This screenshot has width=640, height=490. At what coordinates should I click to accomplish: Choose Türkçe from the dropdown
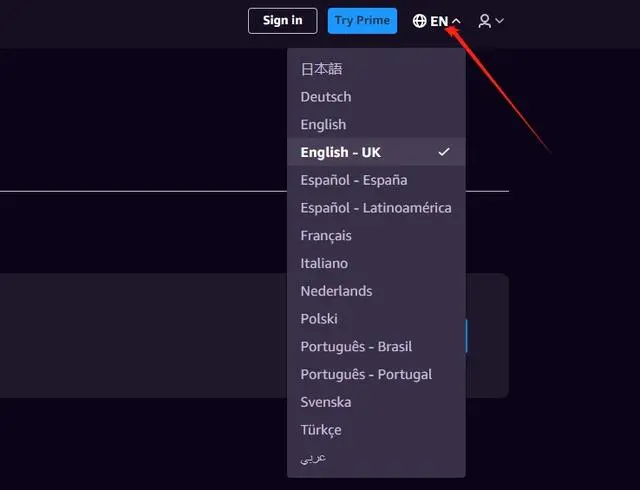point(376,430)
